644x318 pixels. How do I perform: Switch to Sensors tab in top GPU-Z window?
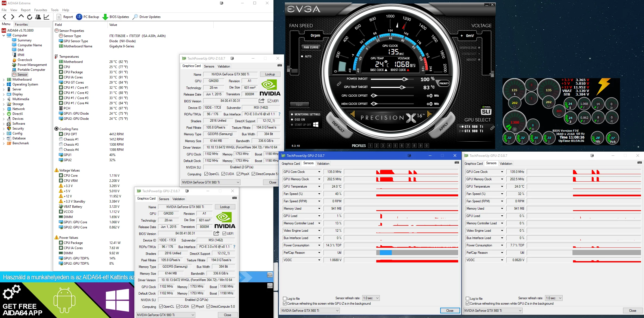point(209,66)
